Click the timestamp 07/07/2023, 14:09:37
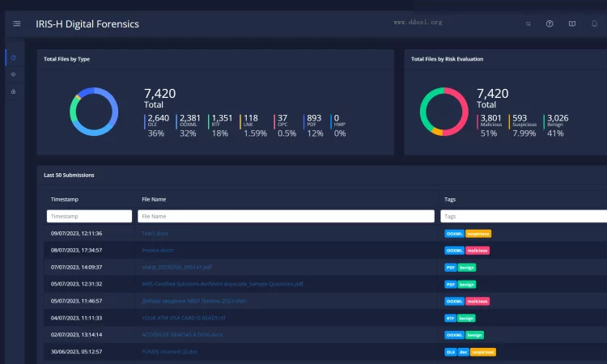This screenshot has height=364, width=607. click(x=76, y=267)
